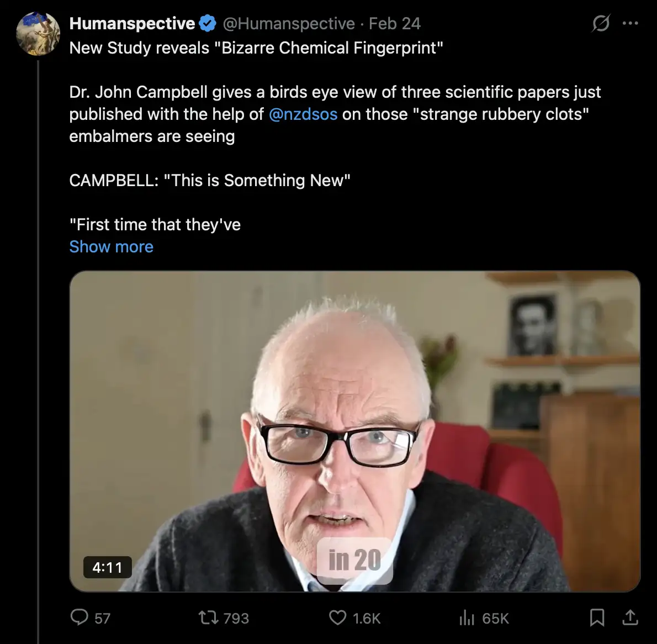The height and width of the screenshot is (644, 657).
Task: Open the @nzdsos mention link
Action: (x=303, y=114)
